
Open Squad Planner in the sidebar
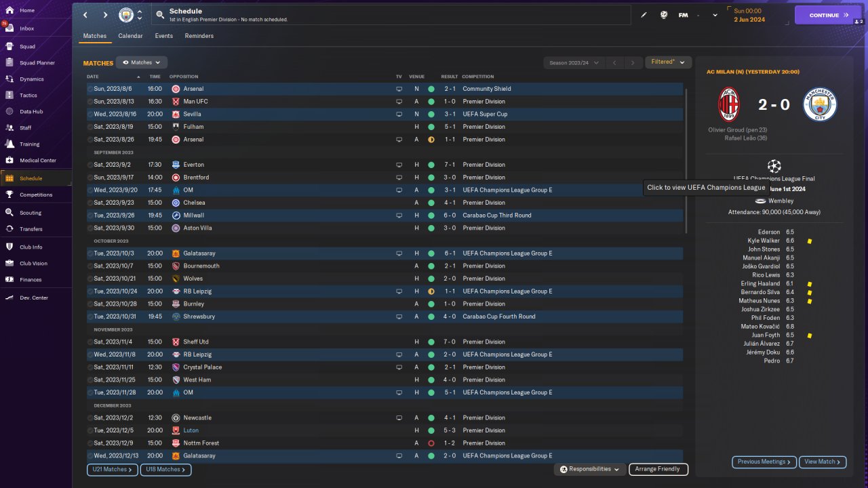pyautogui.click(x=37, y=63)
